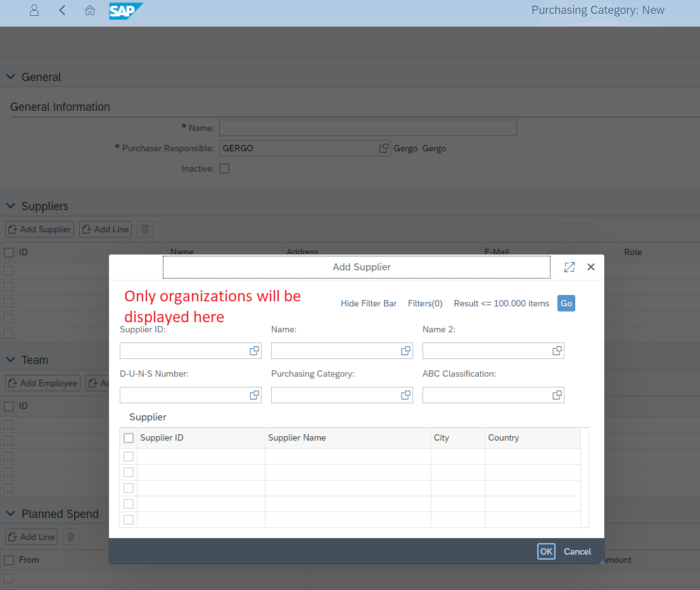The height and width of the screenshot is (590, 700).
Task: Close the Add Supplier dialog
Action: [590, 267]
